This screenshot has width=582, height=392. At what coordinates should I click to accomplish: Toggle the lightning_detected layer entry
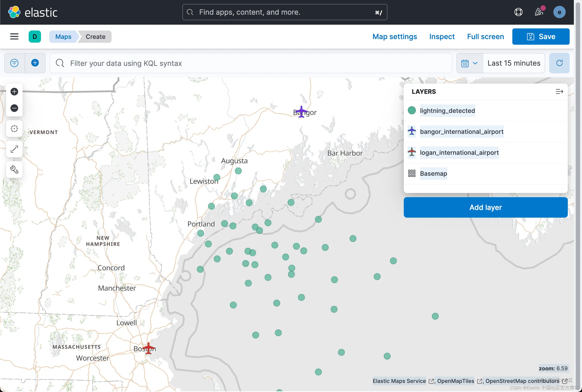coord(447,111)
